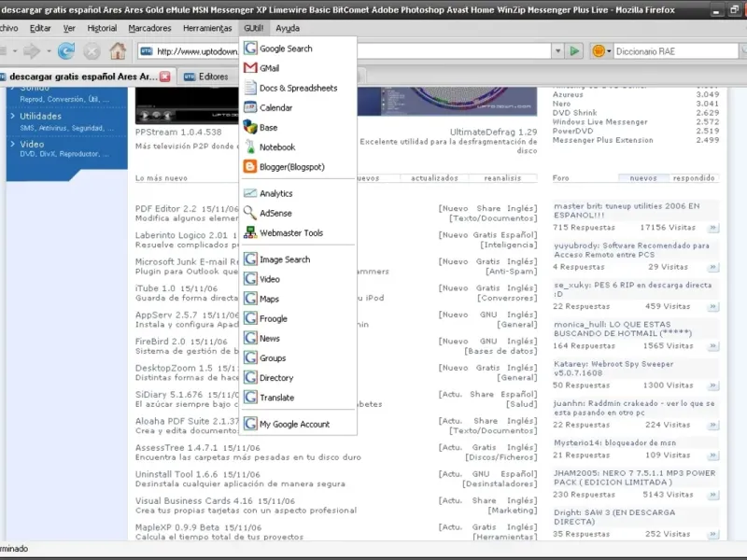Click the Maps icon

point(250,299)
